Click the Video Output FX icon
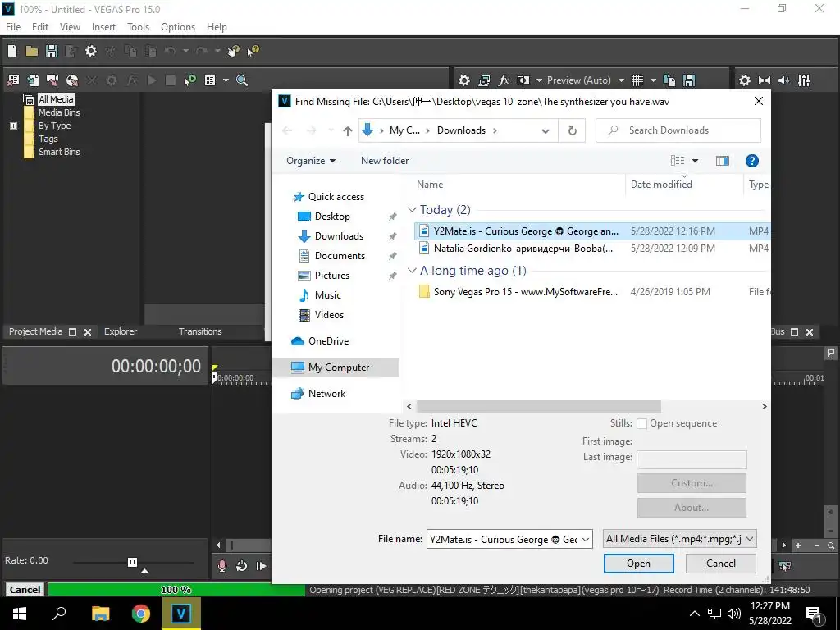This screenshot has height=630, width=840. click(504, 80)
